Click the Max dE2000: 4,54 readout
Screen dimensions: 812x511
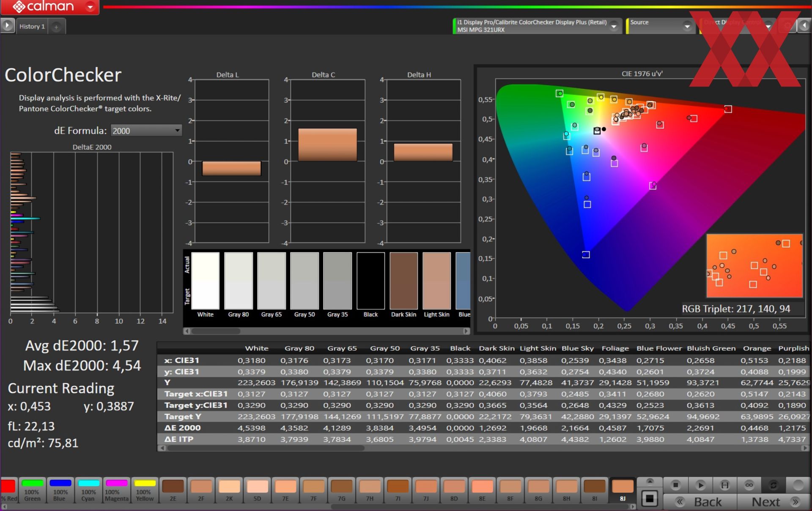click(x=82, y=366)
